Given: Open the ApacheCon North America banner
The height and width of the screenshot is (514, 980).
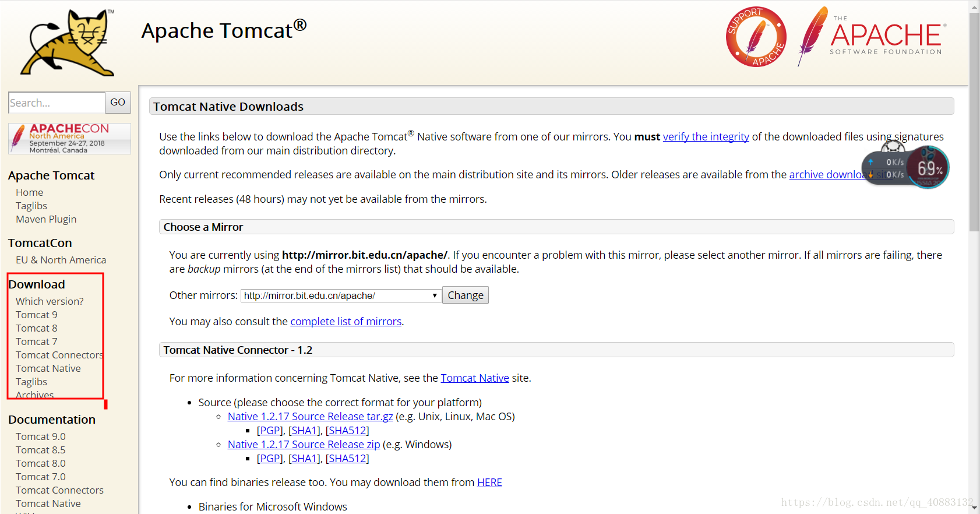Looking at the screenshot, I should (69, 139).
